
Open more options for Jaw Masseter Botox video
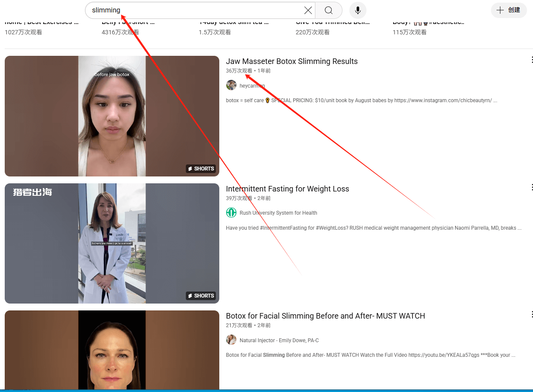532,60
